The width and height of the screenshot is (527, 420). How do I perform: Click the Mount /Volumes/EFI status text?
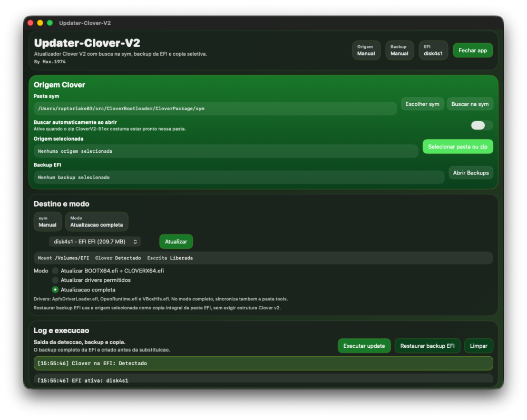pos(63,258)
